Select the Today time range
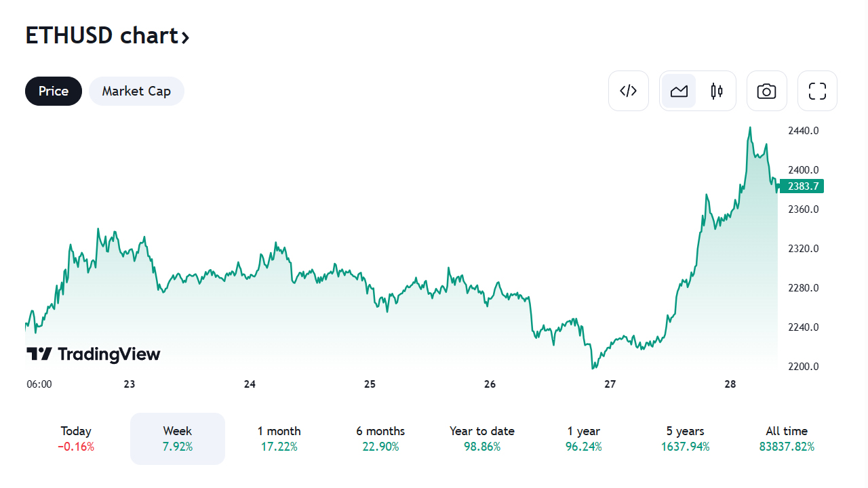Image resolution: width=868 pixels, height=488 pixels. 76,439
